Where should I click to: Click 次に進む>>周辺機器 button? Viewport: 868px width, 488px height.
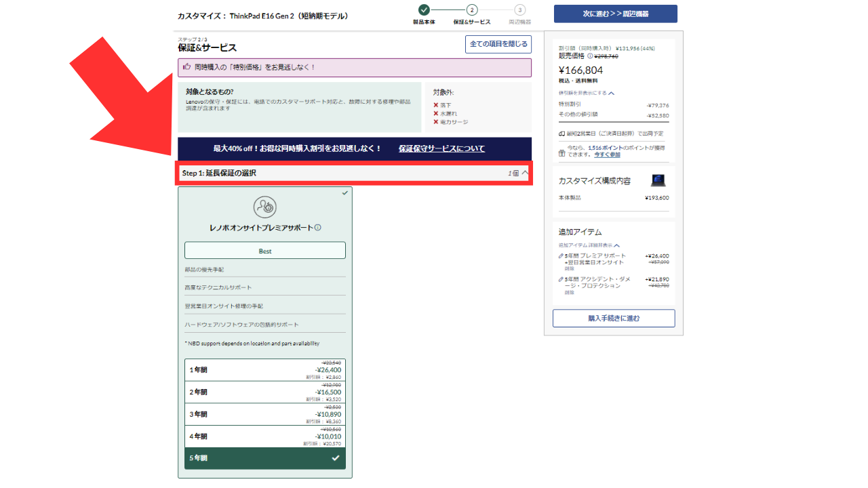tap(615, 14)
